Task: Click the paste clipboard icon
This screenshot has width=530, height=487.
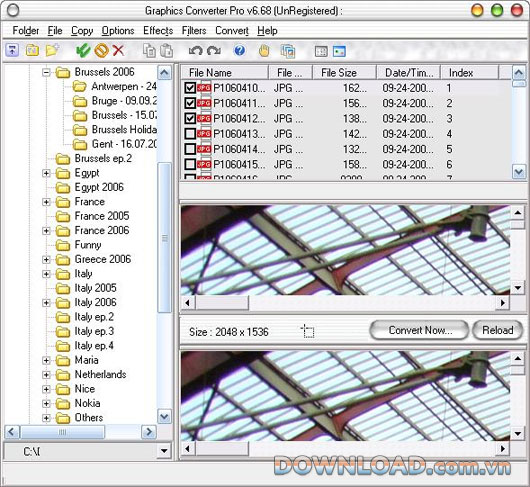Action: [x=166, y=51]
